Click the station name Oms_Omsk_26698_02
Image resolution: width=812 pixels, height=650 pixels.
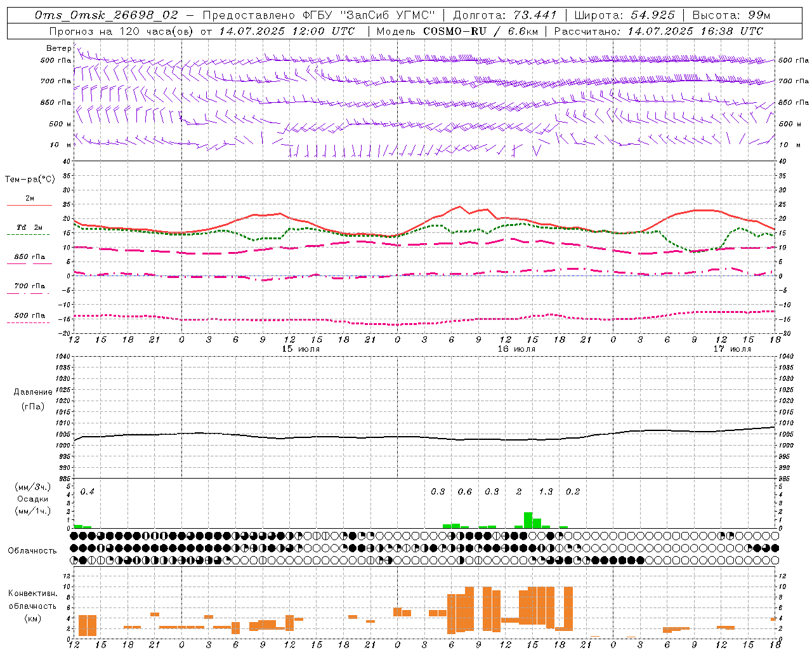point(106,15)
